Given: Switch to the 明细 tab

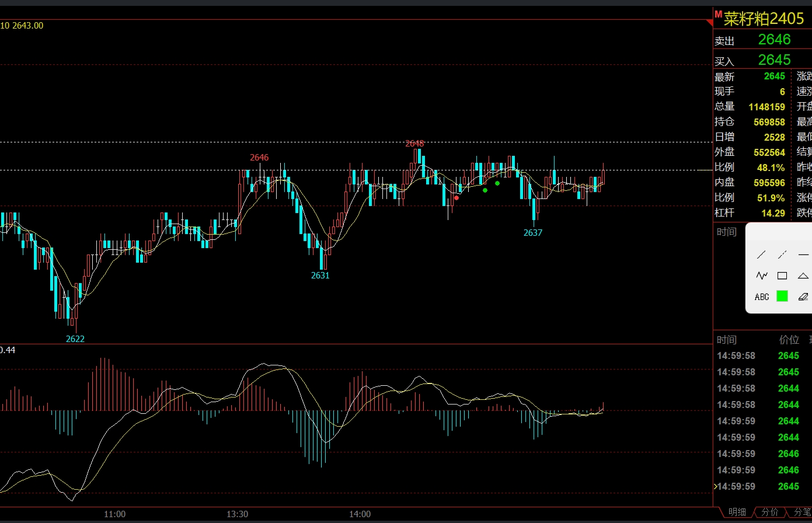Looking at the screenshot, I should [736, 512].
